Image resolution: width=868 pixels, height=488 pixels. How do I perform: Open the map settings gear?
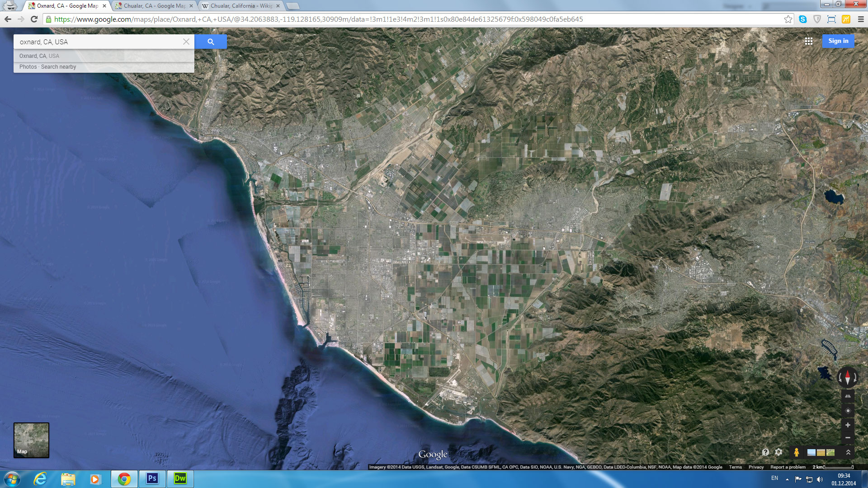coord(778,452)
